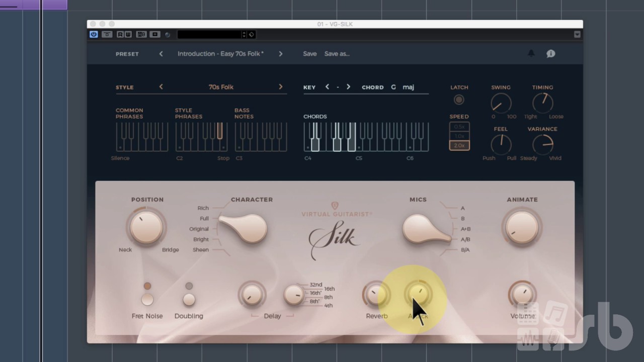This screenshot has height=362, width=644.
Task: Set delay time to 4th
Action: 329,306
